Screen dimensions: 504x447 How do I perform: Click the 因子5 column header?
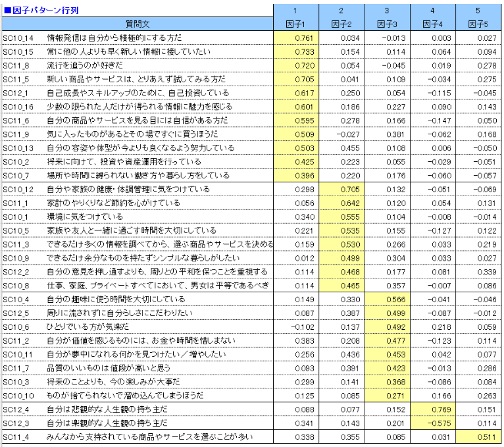pyautogui.click(x=478, y=24)
